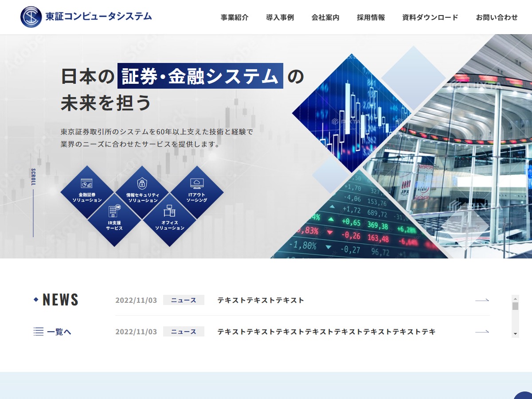
Task: Click the arrow on the first news row
Action: pyautogui.click(x=482, y=300)
